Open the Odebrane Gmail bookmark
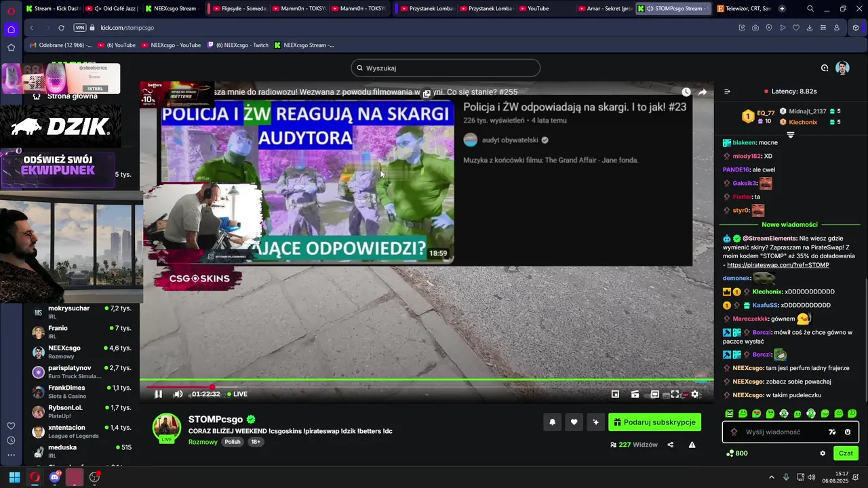 61,45
